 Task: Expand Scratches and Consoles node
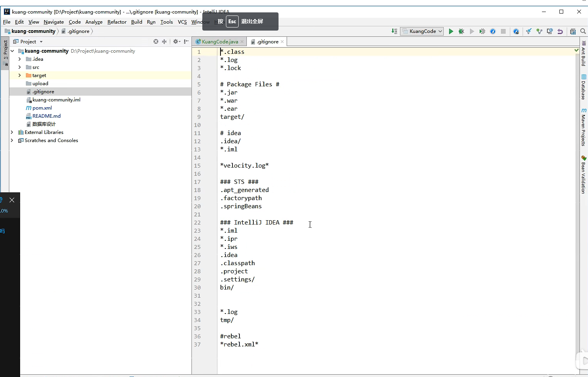pos(12,141)
